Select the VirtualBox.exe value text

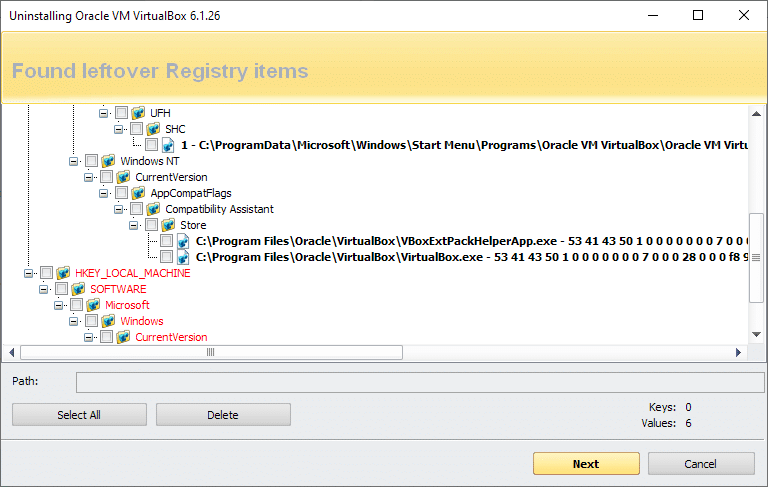click(x=472, y=257)
